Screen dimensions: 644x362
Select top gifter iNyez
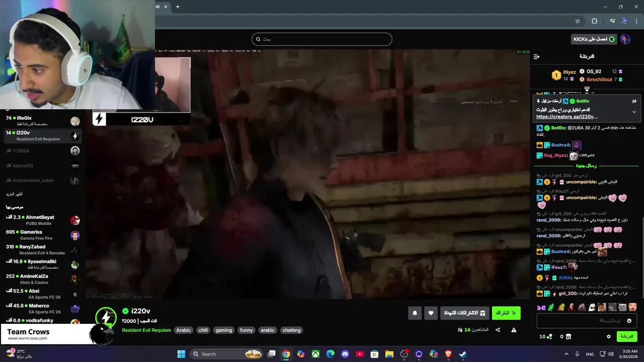(569, 72)
